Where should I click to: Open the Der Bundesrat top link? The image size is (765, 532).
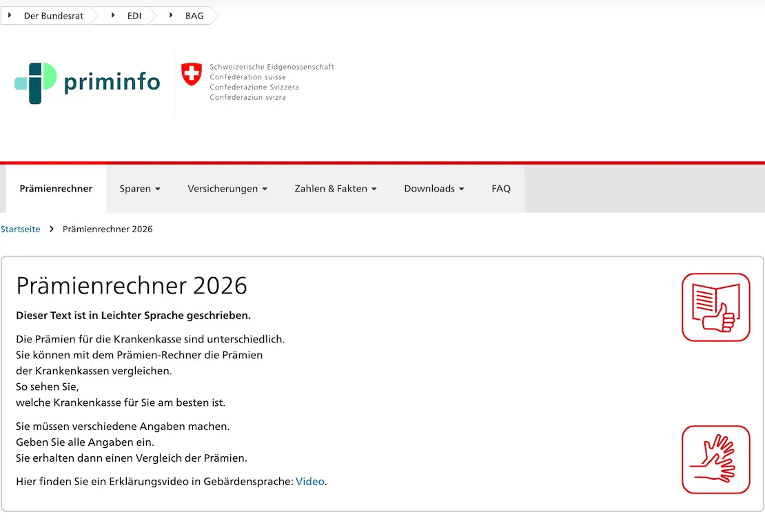point(53,16)
